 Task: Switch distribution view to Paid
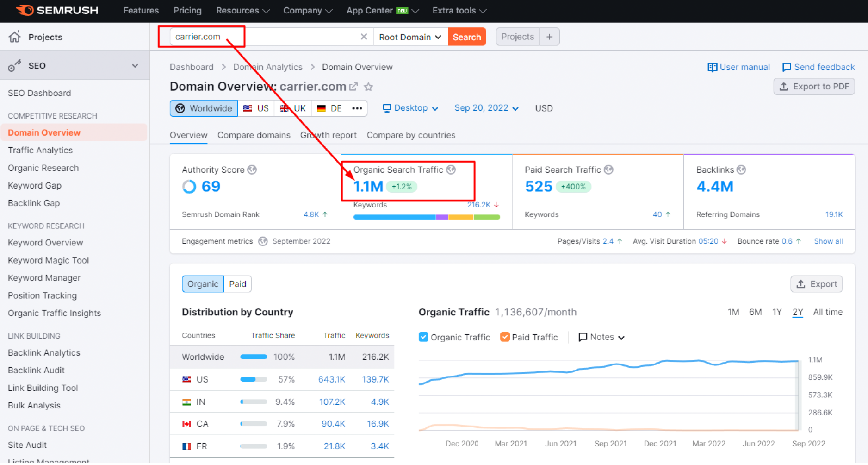click(238, 284)
